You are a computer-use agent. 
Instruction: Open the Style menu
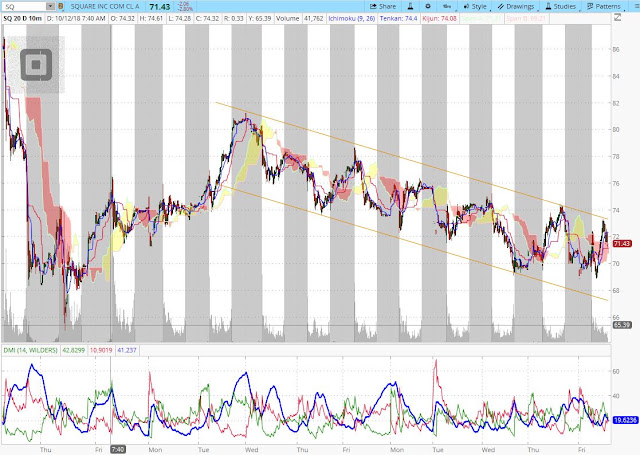pyautogui.click(x=475, y=7)
